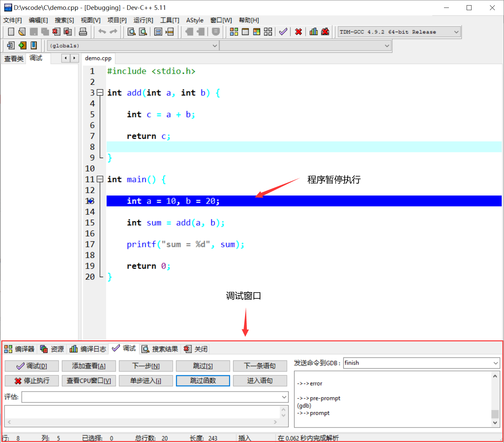
Task: Click the Run program toolbar icon
Action: (245, 32)
